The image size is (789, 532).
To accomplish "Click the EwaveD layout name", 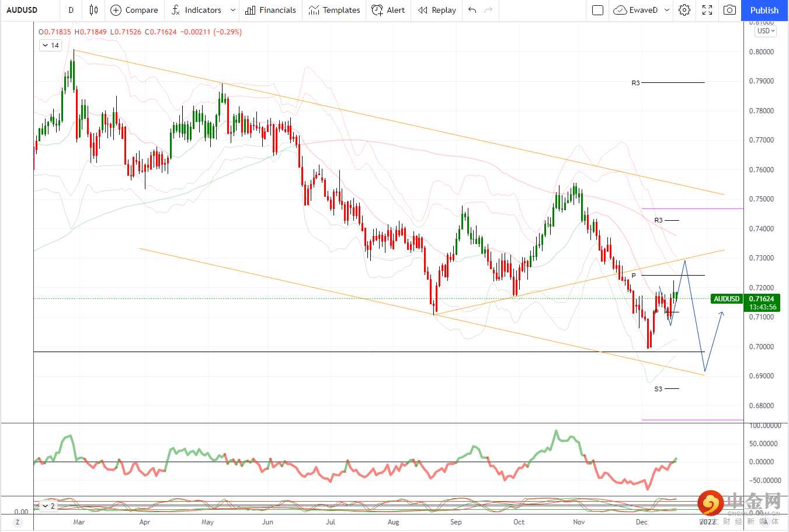I will tap(644, 10).
